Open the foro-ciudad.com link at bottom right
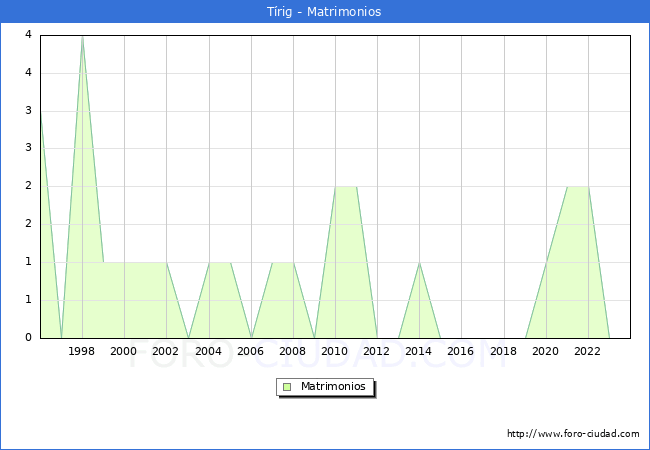The image size is (650, 450). 573,434
